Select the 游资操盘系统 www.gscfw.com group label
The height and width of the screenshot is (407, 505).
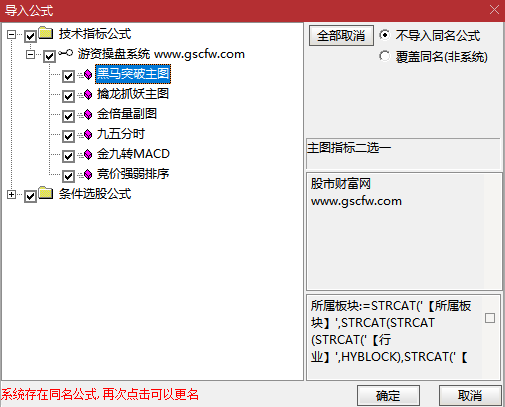point(161,54)
